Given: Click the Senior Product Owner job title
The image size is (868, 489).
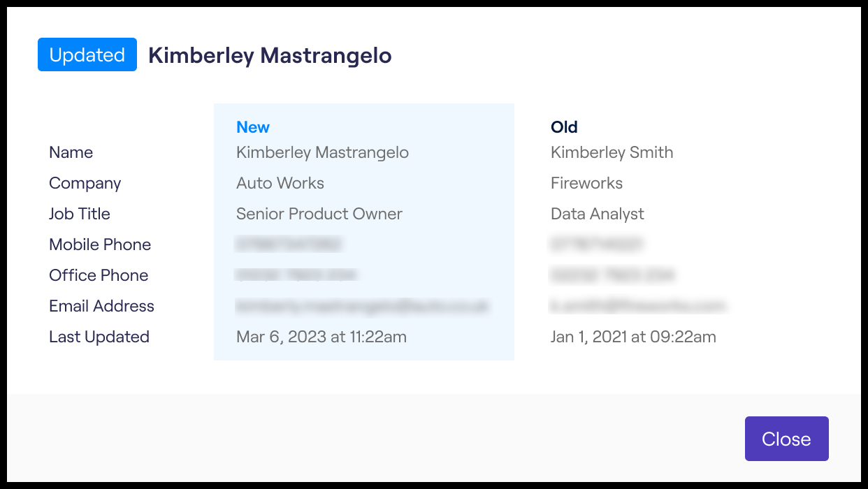Looking at the screenshot, I should [319, 214].
